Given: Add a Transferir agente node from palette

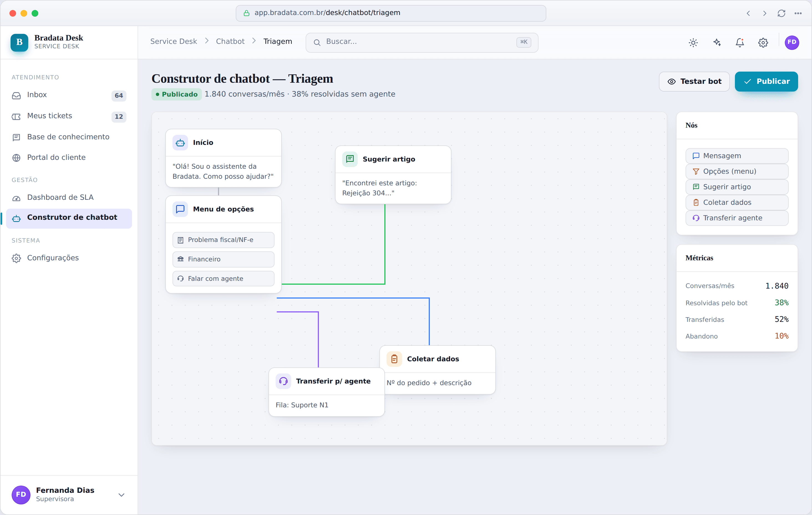Looking at the screenshot, I should click(x=737, y=218).
